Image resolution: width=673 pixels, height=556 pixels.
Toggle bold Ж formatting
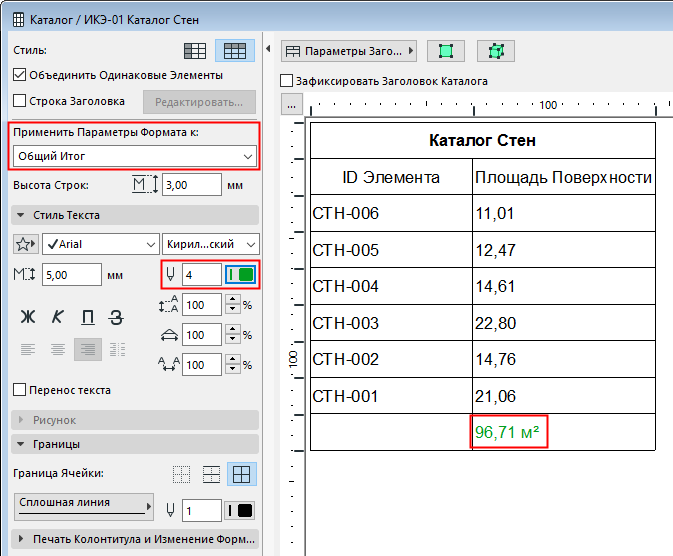(x=28, y=317)
